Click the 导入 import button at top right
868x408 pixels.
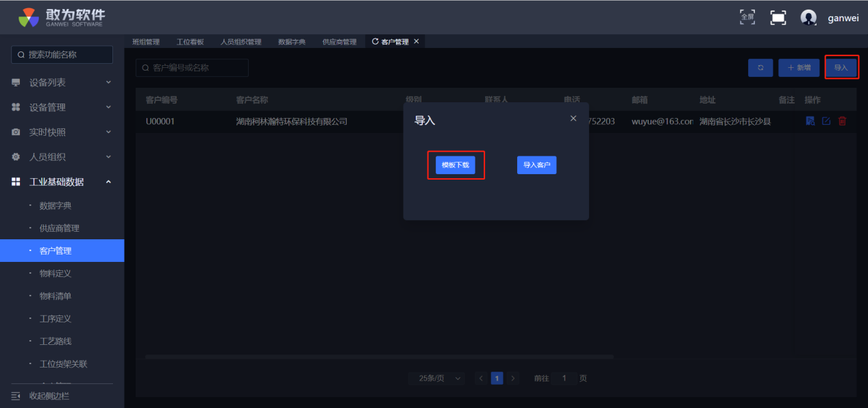point(841,67)
